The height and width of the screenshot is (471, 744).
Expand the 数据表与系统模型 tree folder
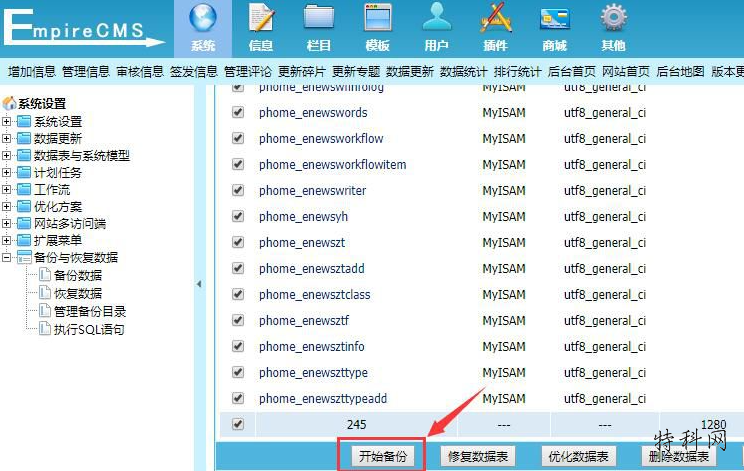pyautogui.click(x=6, y=156)
